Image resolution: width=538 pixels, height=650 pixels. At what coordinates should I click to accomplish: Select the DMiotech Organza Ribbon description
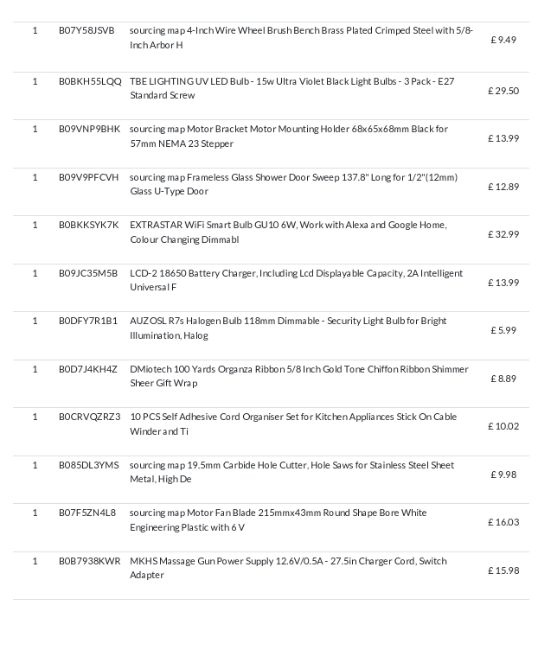(x=299, y=376)
